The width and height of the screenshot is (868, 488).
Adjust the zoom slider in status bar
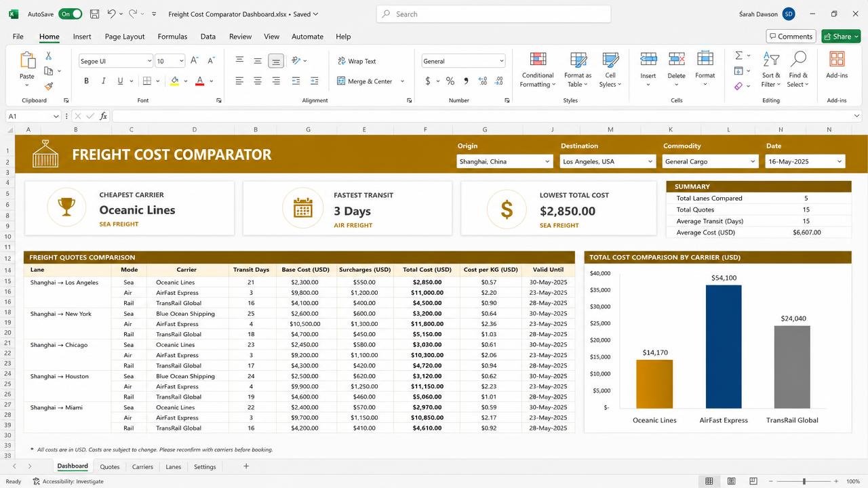tap(804, 481)
